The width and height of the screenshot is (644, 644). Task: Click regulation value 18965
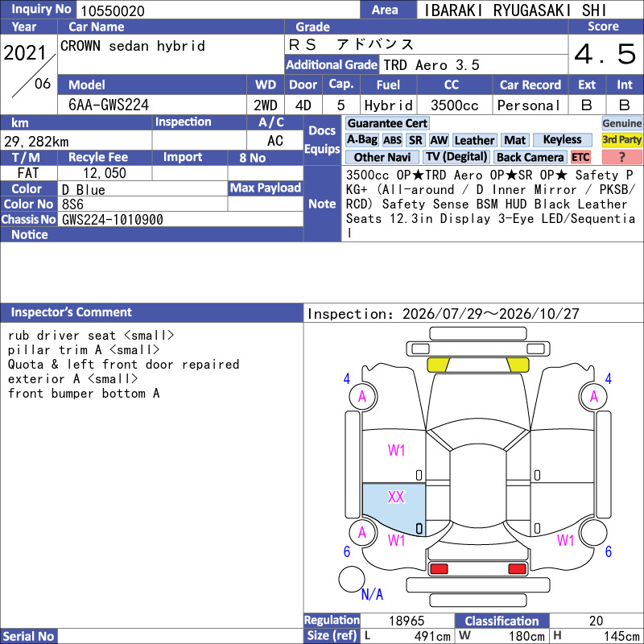(x=407, y=621)
